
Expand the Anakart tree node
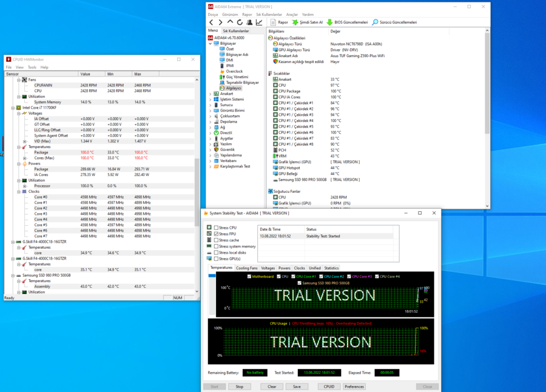click(211, 93)
